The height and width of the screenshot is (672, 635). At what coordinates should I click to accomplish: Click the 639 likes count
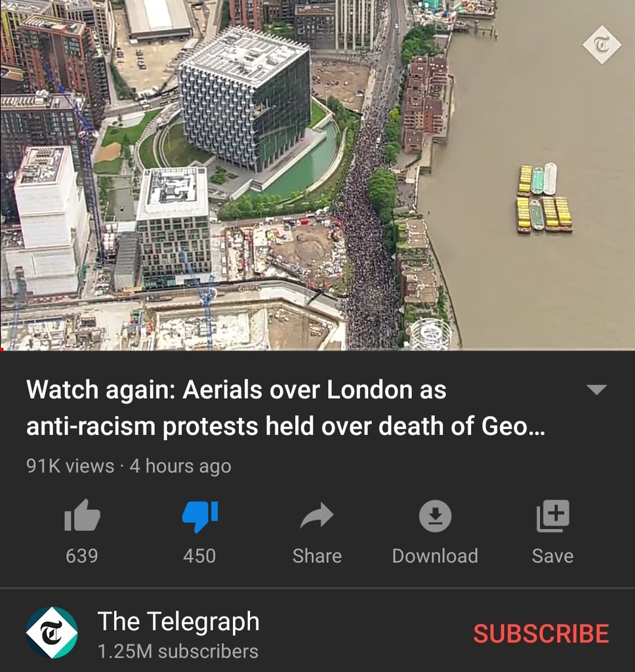(82, 556)
